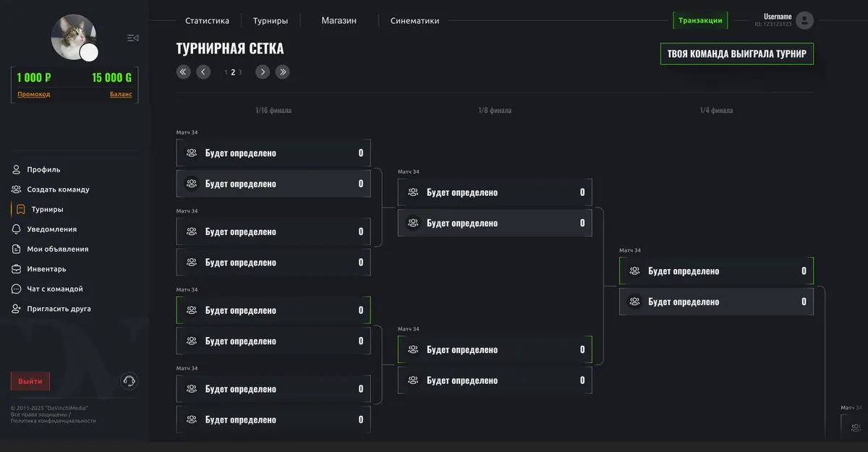Click the cat profile picture
Screen dimensions: 868x452
coord(73,37)
